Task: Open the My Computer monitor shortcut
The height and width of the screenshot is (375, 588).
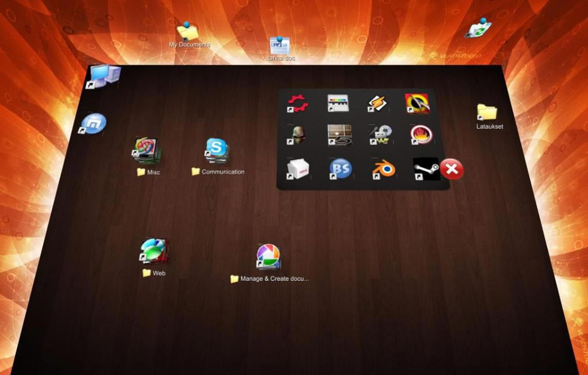Action: click(103, 76)
